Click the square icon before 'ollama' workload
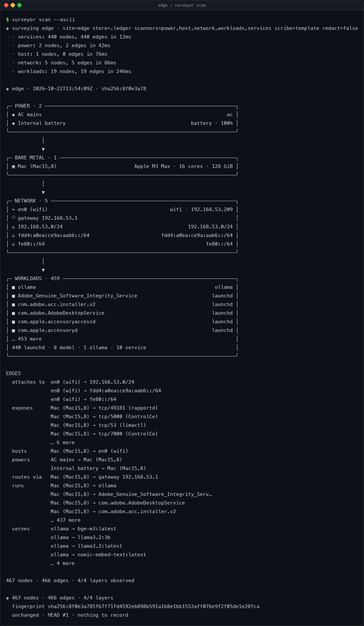 14,287
